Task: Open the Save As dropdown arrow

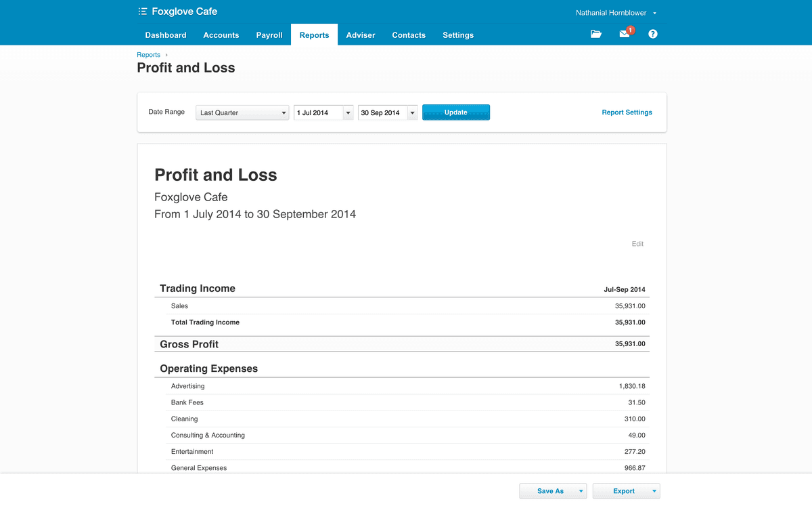Action: 581,491
